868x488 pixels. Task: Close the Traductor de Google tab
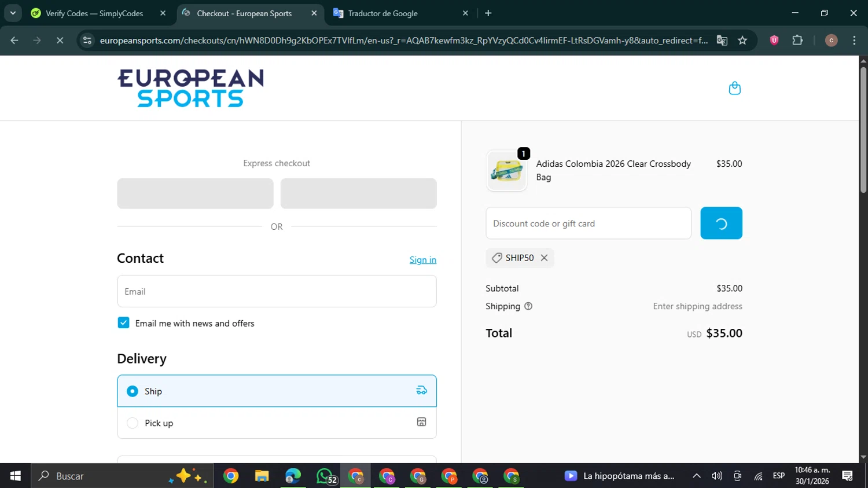pos(465,13)
